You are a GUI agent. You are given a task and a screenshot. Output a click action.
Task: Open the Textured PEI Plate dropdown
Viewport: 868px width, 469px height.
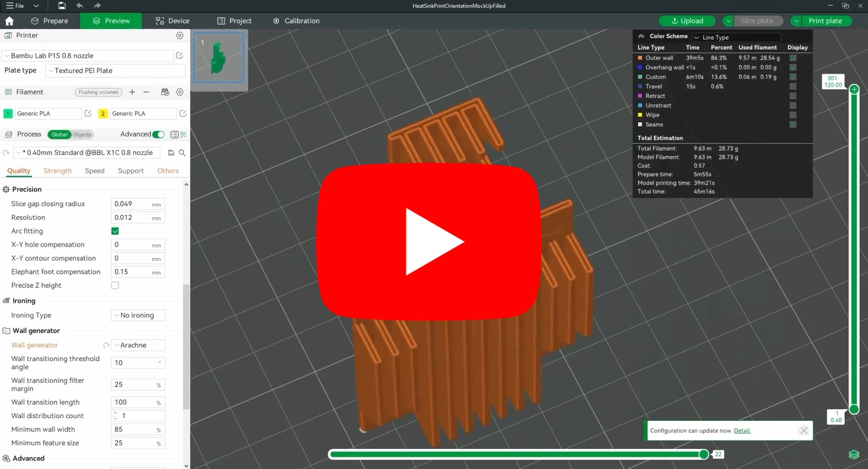tap(115, 70)
